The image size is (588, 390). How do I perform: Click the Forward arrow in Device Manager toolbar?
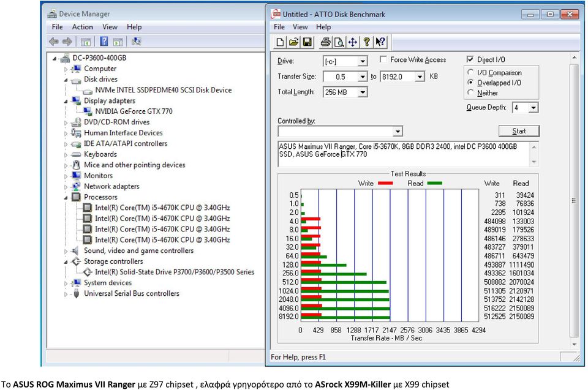pos(67,42)
